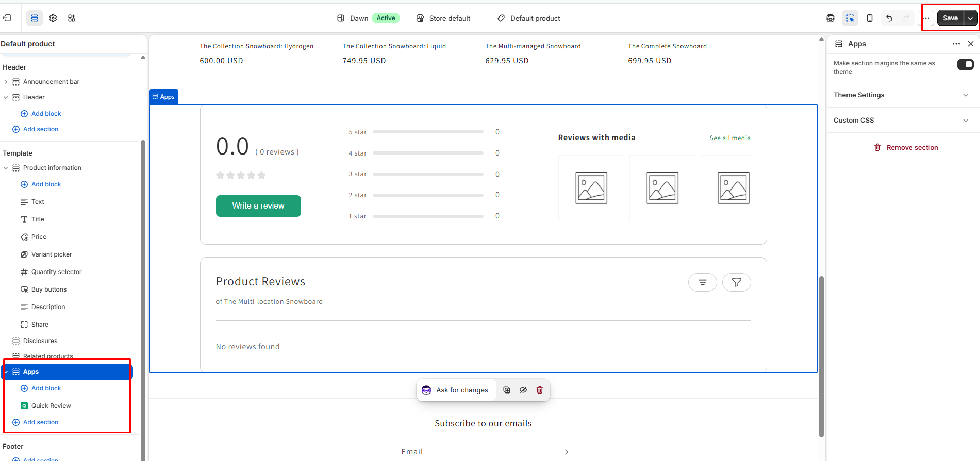Viewport: 980px width, 461px height.
Task: Click the second review media placeholder
Action: click(x=662, y=188)
